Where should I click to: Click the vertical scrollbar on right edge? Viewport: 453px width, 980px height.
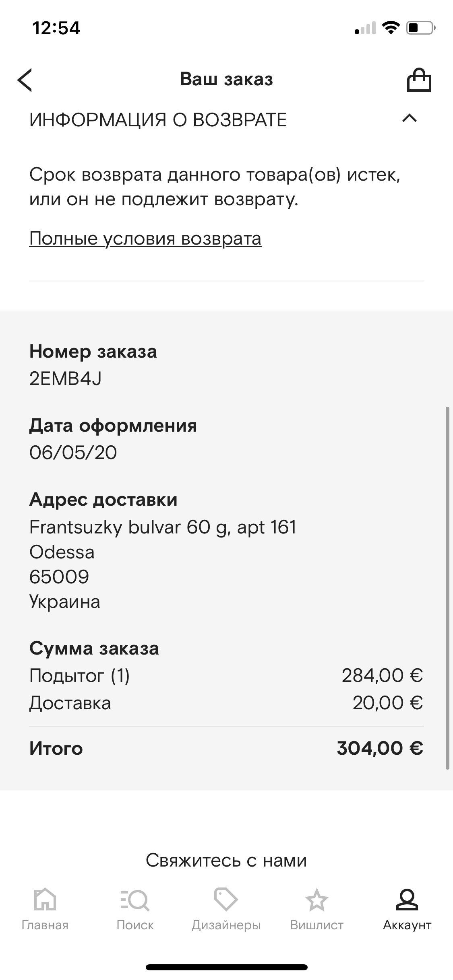tap(447, 588)
